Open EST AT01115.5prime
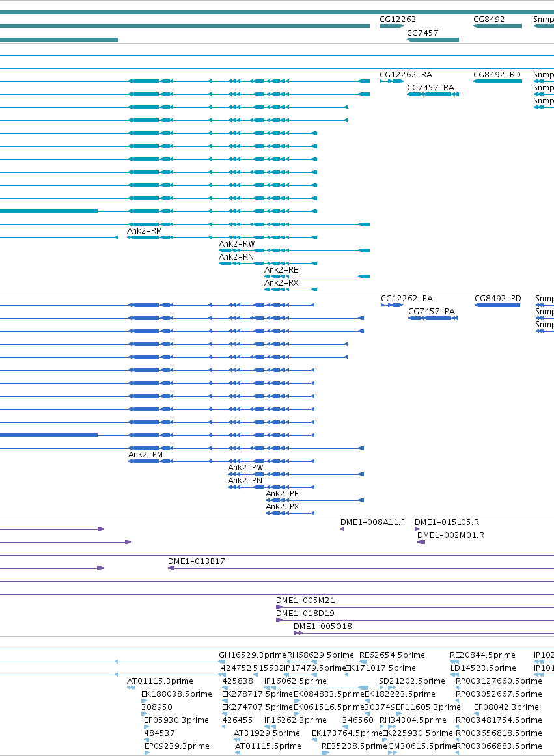Viewport: 554px width, 756px height. tap(268, 746)
